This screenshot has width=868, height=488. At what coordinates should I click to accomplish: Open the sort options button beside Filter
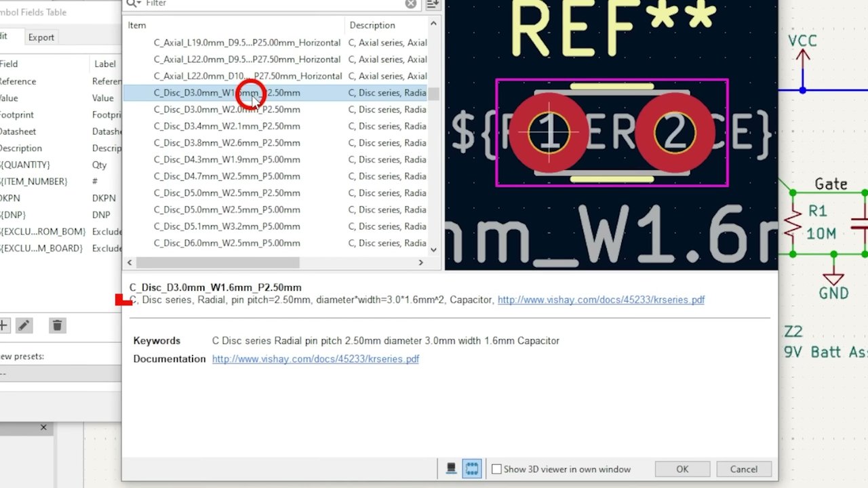(x=432, y=3)
